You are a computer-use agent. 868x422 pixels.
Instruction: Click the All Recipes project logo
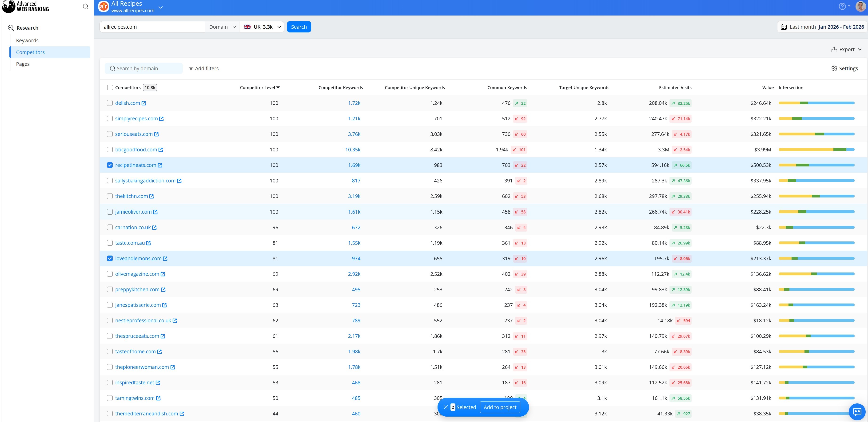click(104, 6)
